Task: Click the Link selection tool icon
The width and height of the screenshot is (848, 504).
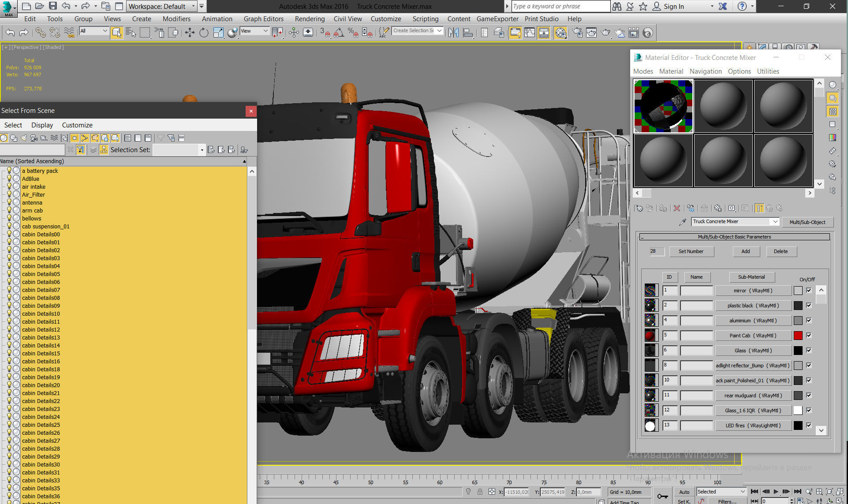Action: [40, 32]
